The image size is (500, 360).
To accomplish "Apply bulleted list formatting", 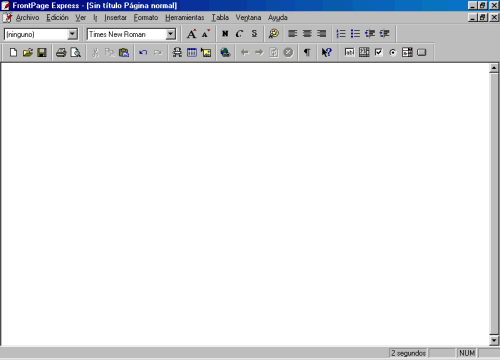I will coord(355,34).
